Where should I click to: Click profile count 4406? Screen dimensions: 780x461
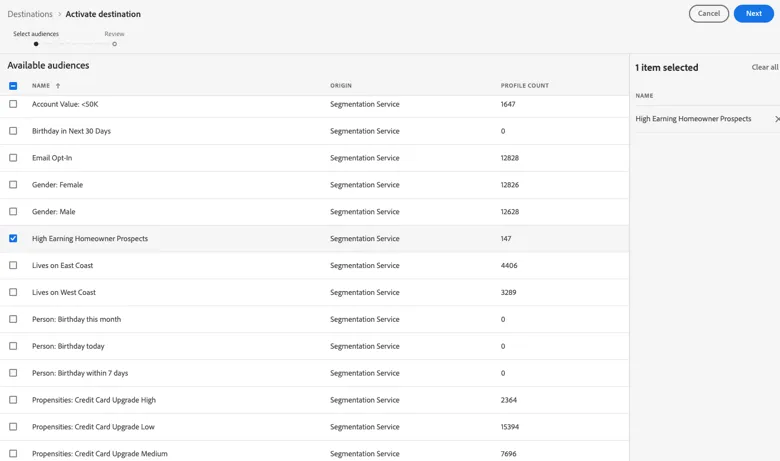pos(509,265)
